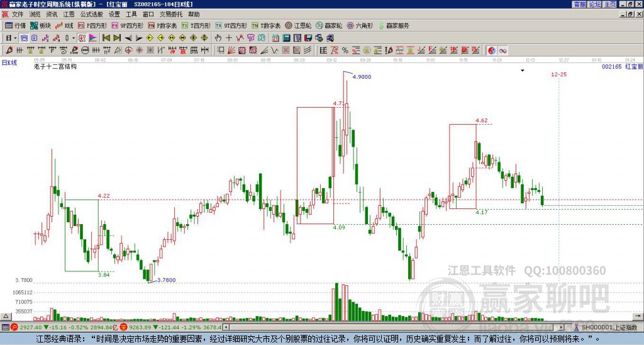
Task: Click the black right arrow icon
Action: [139, 38]
